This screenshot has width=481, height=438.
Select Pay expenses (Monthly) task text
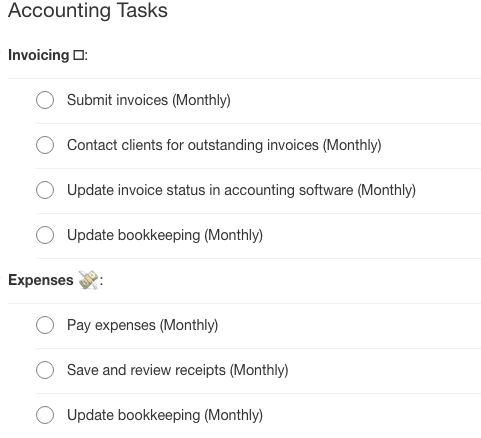pyautogui.click(x=142, y=325)
